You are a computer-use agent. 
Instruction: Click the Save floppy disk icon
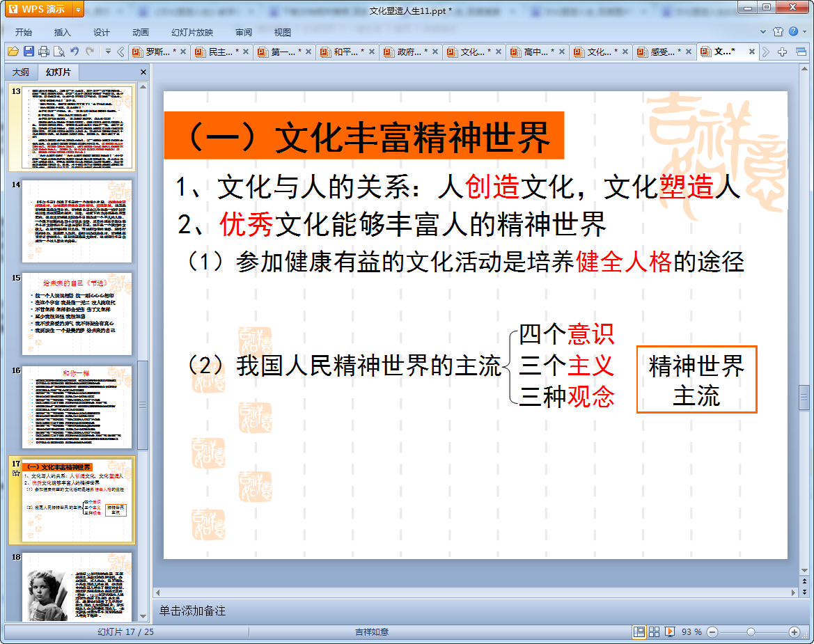point(29,52)
